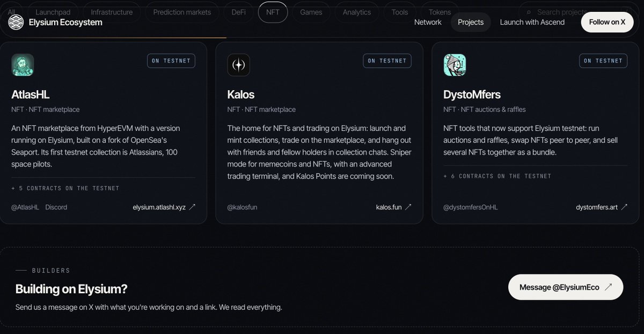Screen dimensions: 644x334
Task: Select the Games filter tab
Action: click(311, 12)
